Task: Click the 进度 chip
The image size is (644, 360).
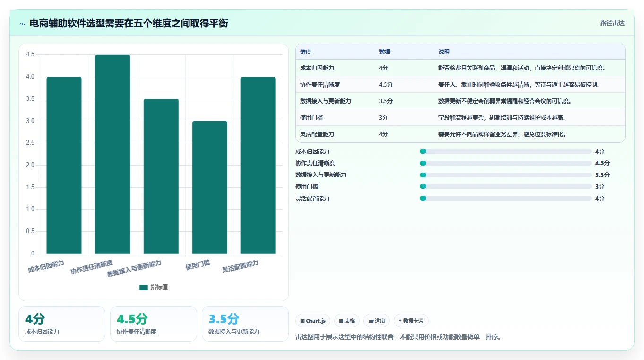Action: [377, 321]
